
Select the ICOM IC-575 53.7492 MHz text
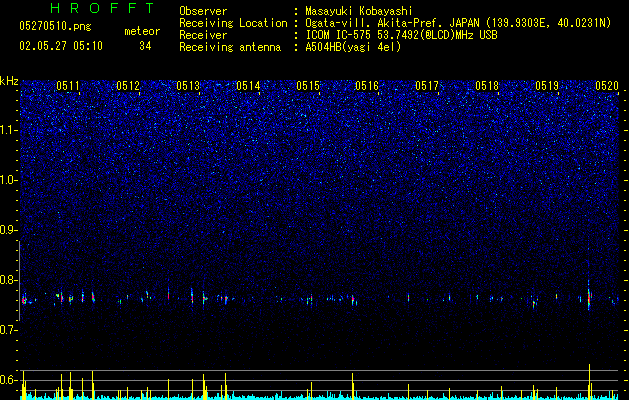point(401,35)
